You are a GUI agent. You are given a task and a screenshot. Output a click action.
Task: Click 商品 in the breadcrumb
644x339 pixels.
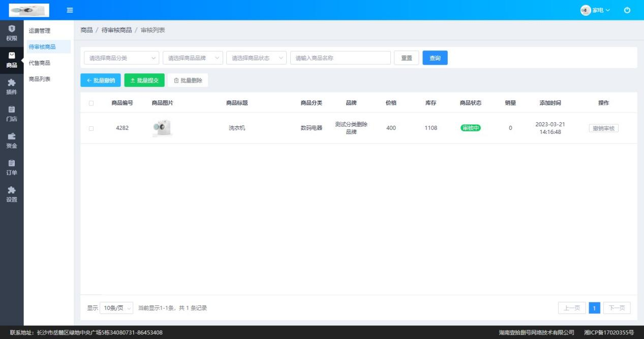[86, 30]
